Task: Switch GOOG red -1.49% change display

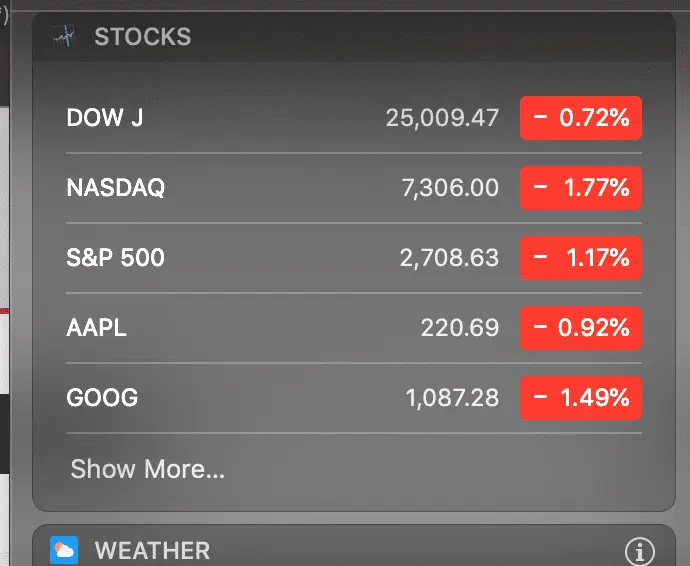Action: [580, 398]
